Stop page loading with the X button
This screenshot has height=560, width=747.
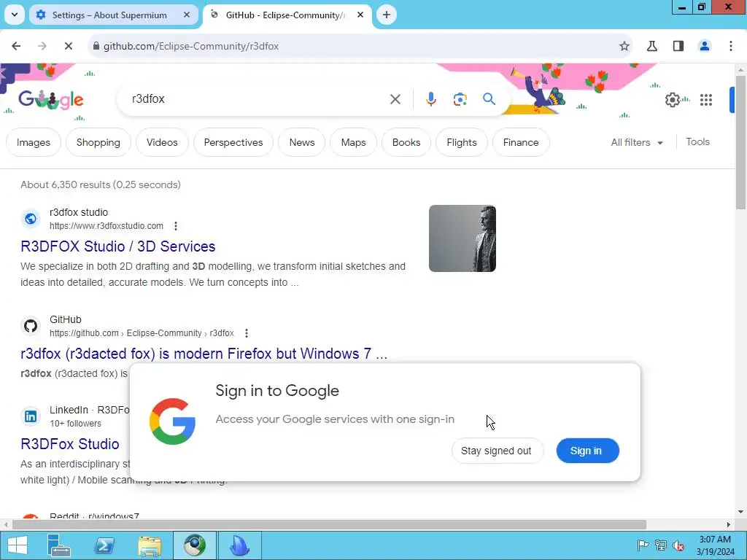point(68,46)
